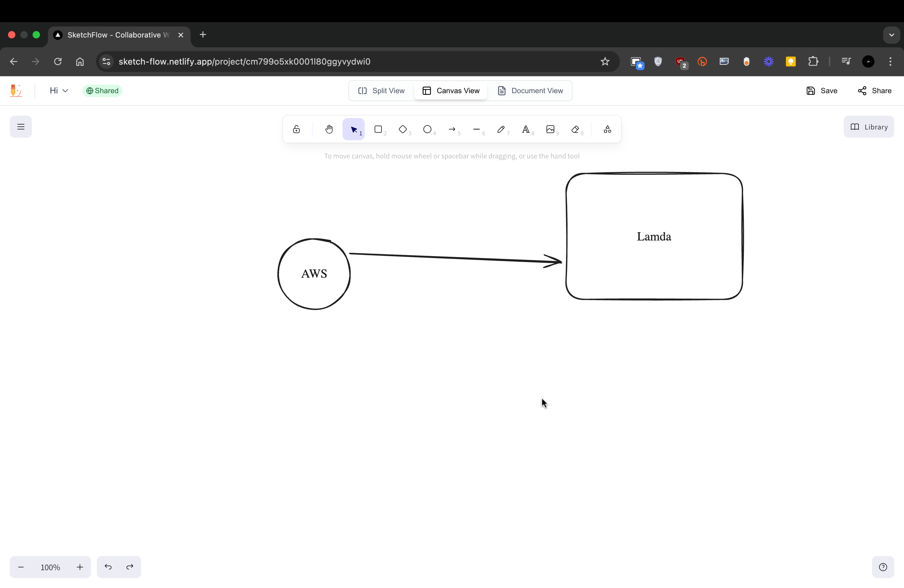The width and height of the screenshot is (904, 588).
Task: Choose the Rectangle shape tool
Action: point(378,129)
